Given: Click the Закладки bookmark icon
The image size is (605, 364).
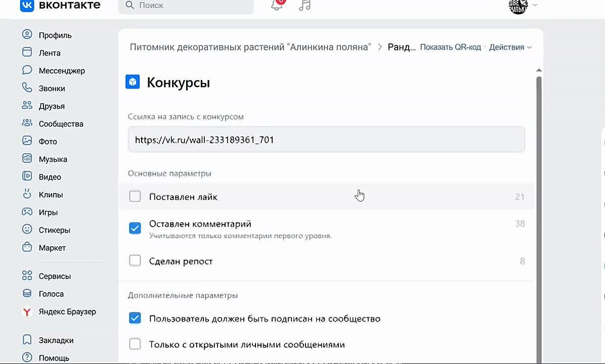Looking at the screenshot, I should 27,340.
